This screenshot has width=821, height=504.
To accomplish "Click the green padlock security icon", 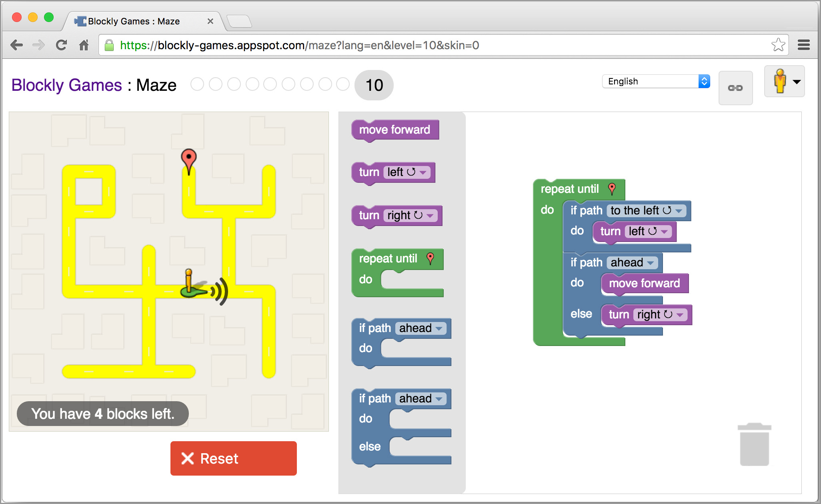I will [109, 45].
